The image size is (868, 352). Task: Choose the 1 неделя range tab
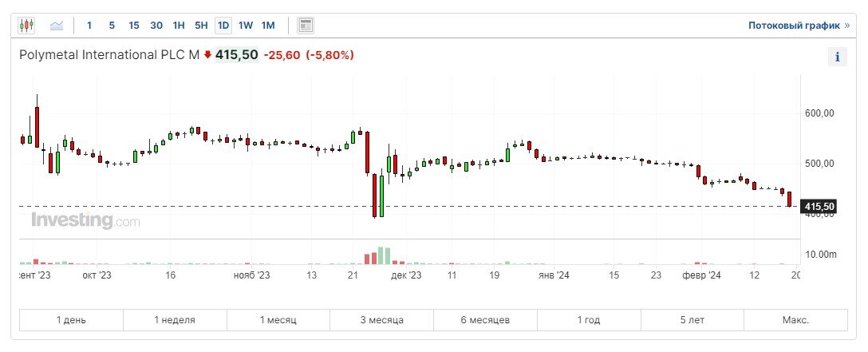coord(175,320)
